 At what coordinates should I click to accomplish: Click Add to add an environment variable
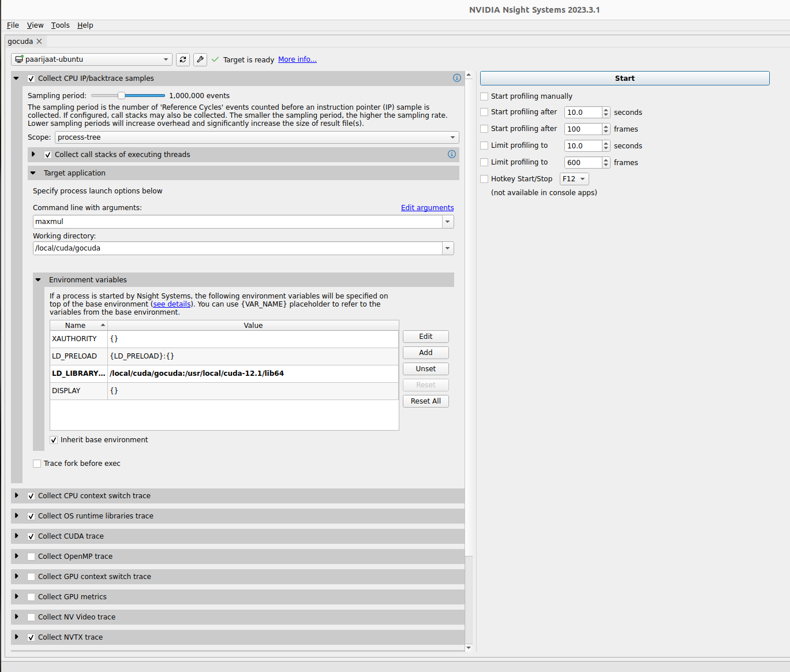[426, 353]
